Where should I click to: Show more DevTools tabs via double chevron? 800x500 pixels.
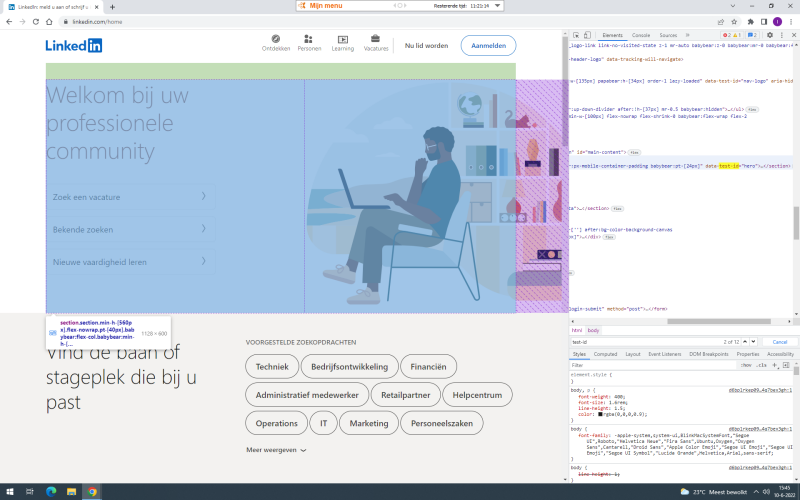coord(687,35)
